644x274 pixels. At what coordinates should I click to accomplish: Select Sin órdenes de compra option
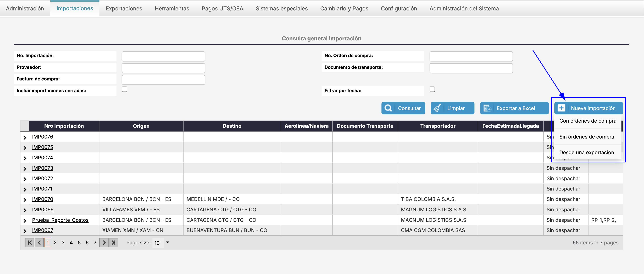pos(586,137)
